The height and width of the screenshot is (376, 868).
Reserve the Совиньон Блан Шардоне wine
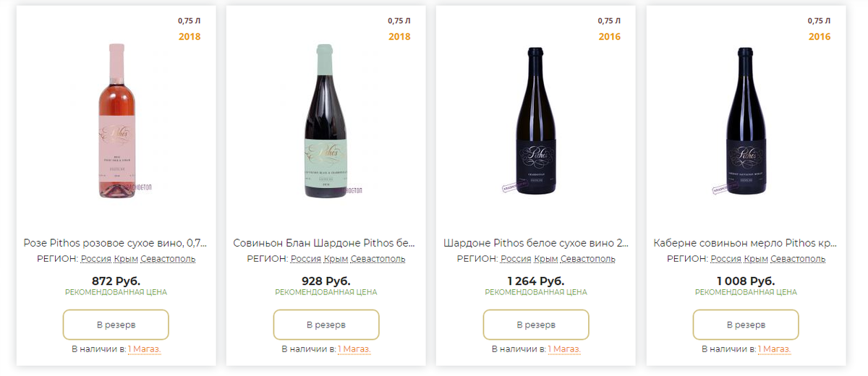coord(325,325)
